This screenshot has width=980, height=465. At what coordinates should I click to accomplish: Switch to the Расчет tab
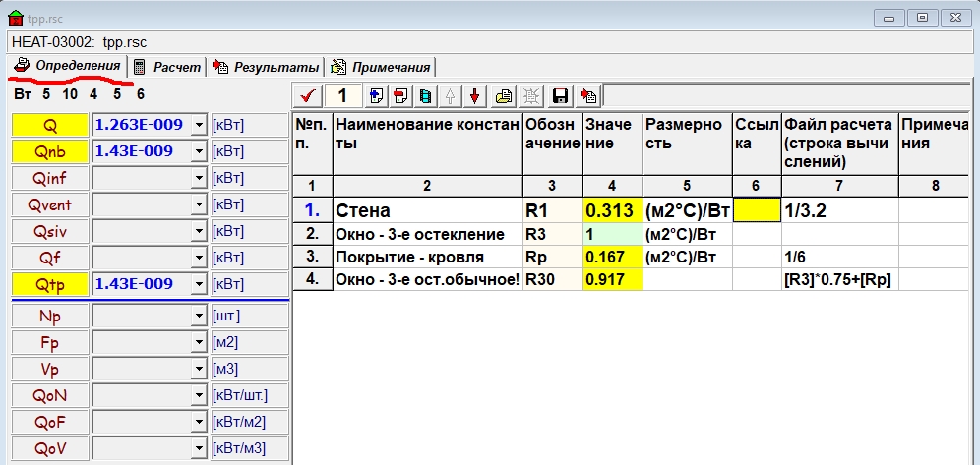pyautogui.click(x=167, y=67)
